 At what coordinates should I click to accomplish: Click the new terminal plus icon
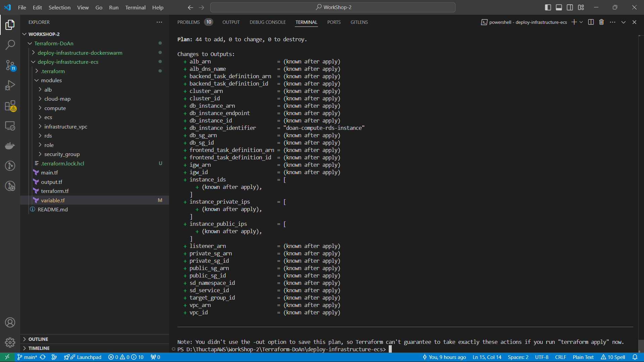(574, 22)
